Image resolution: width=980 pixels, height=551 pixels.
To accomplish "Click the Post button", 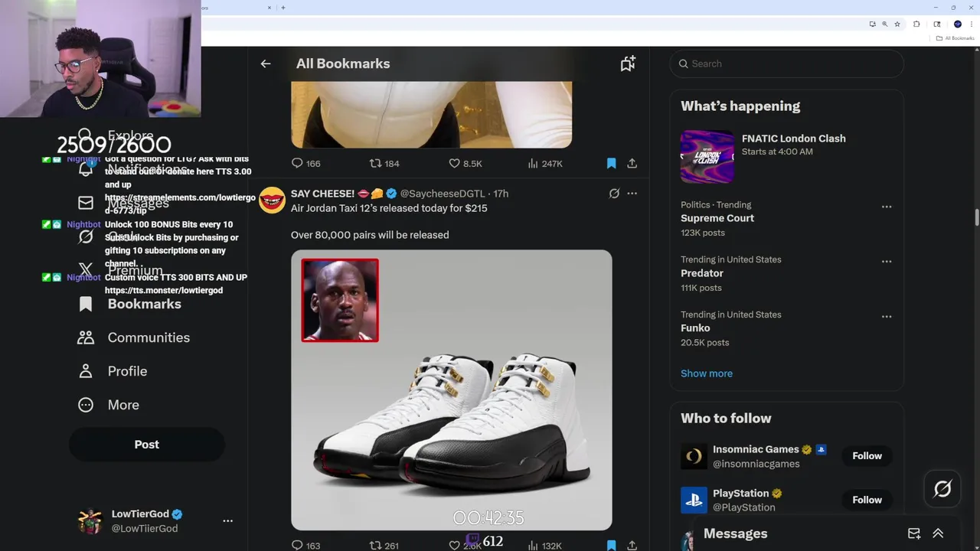I will [147, 445].
